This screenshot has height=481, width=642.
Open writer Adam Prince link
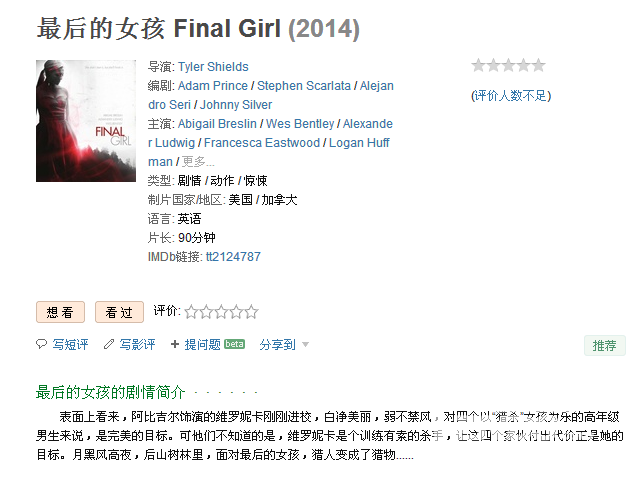point(212,86)
